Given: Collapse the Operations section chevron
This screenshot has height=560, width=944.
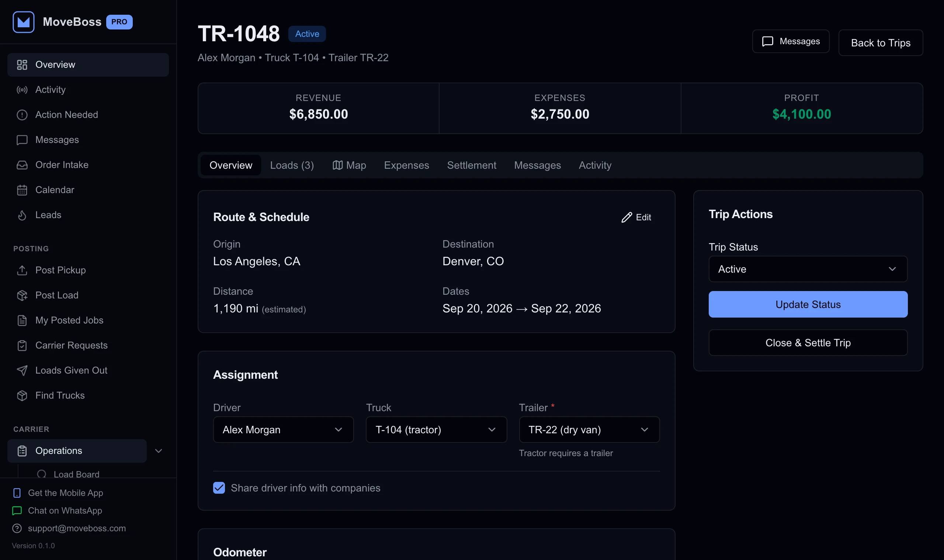Looking at the screenshot, I should (159, 451).
